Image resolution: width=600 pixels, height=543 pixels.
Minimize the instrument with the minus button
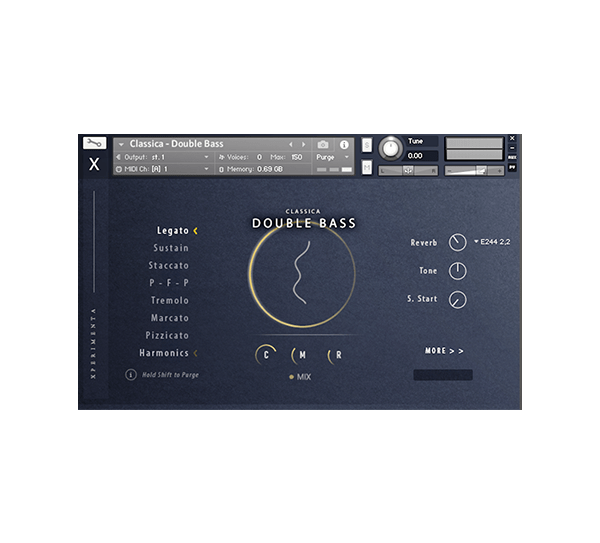(512, 148)
